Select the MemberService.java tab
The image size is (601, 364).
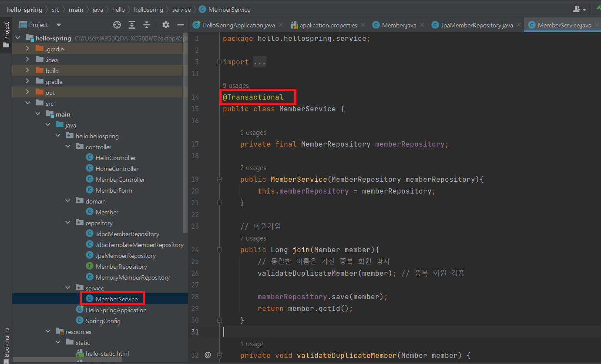point(564,25)
